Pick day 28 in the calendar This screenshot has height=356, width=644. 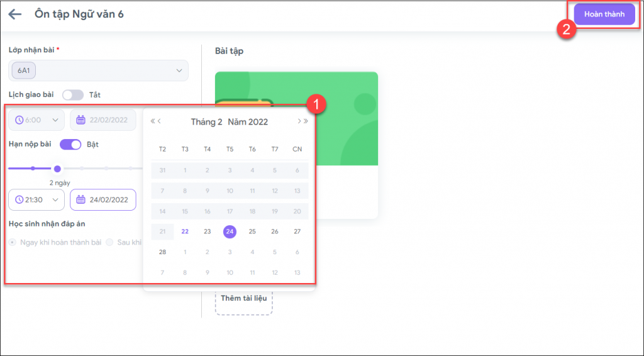click(162, 252)
